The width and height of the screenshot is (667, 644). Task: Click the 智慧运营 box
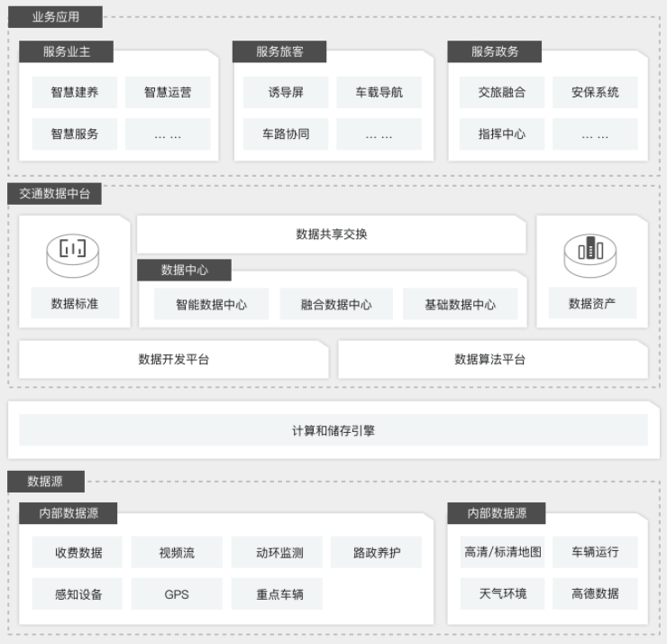(x=168, y=92)
